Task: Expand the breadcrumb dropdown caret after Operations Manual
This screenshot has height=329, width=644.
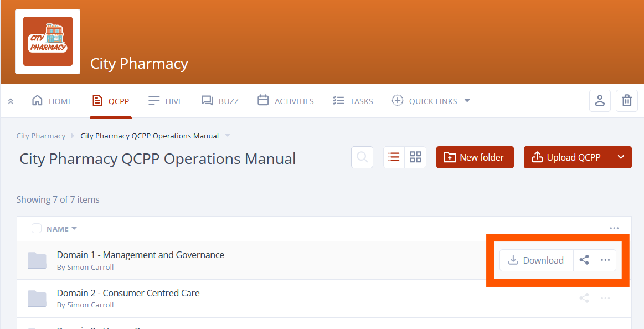Action: click(228, 136)
